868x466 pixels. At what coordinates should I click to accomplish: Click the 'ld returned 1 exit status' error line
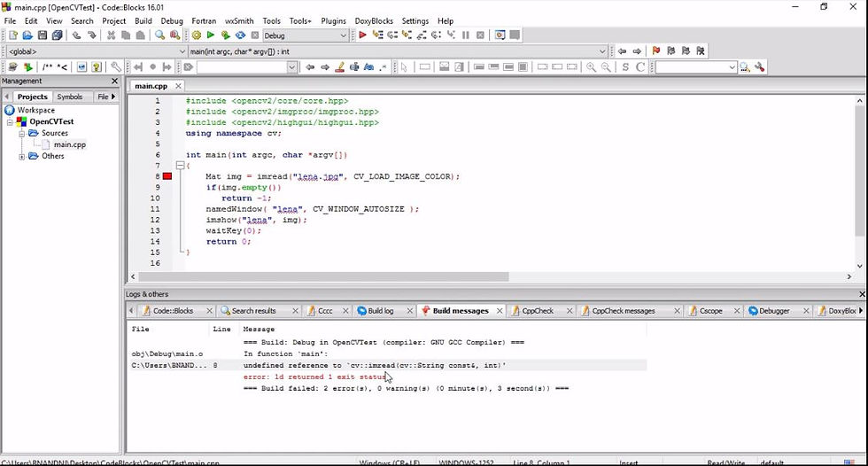(x=314, y=377)
